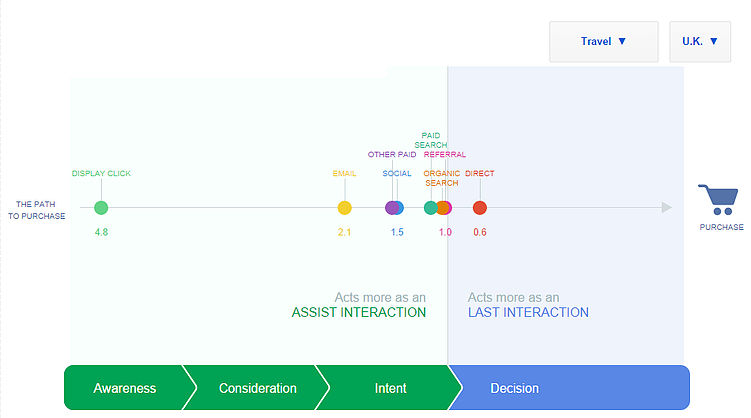Open the U.K. country dropdown
The height and width of the screenshot is (418, 751).
[699, 42]
